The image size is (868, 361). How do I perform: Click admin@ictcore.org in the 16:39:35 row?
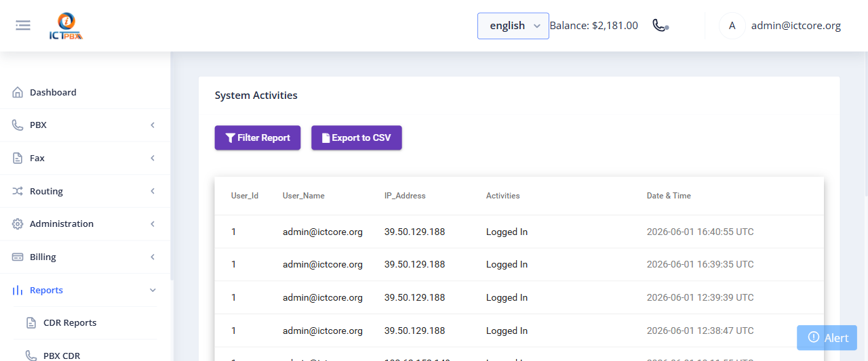[323, 264]
